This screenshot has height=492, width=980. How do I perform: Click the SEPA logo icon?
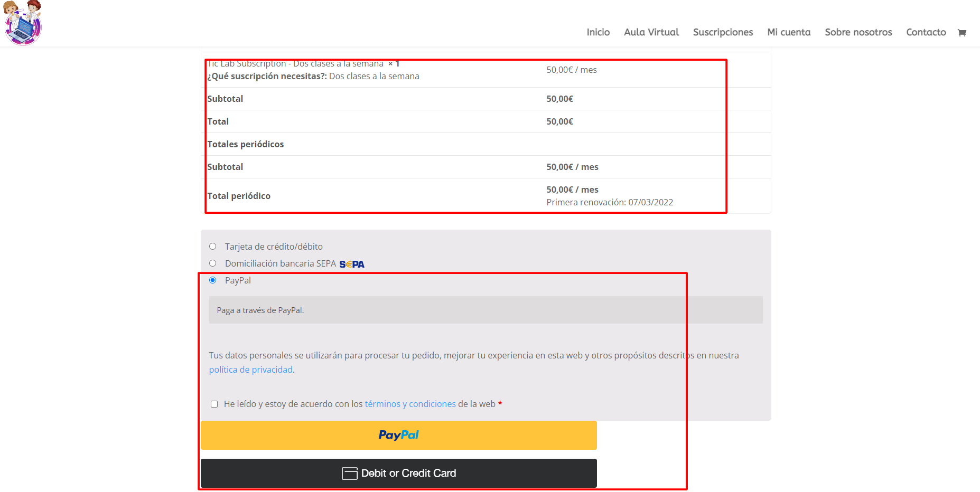pyautogui.click(x=352, y=264)
